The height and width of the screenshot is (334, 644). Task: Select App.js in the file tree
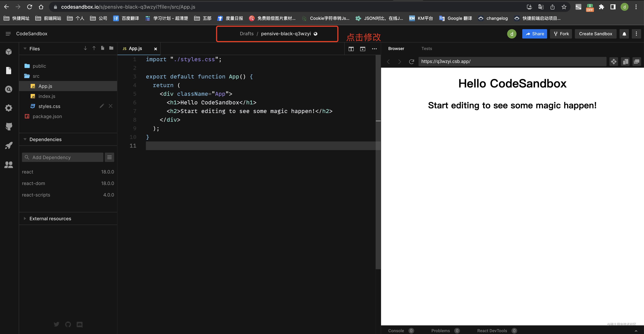click(68, 86)
